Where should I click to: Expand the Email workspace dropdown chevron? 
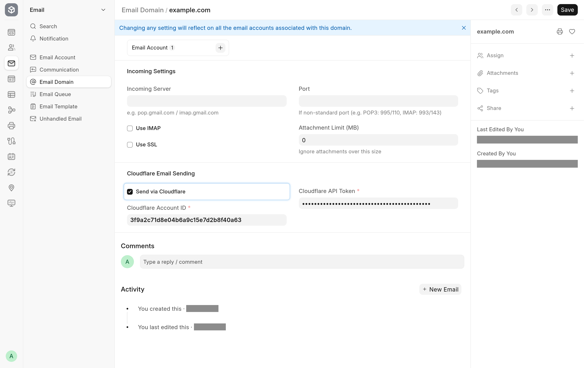point(103,10)
